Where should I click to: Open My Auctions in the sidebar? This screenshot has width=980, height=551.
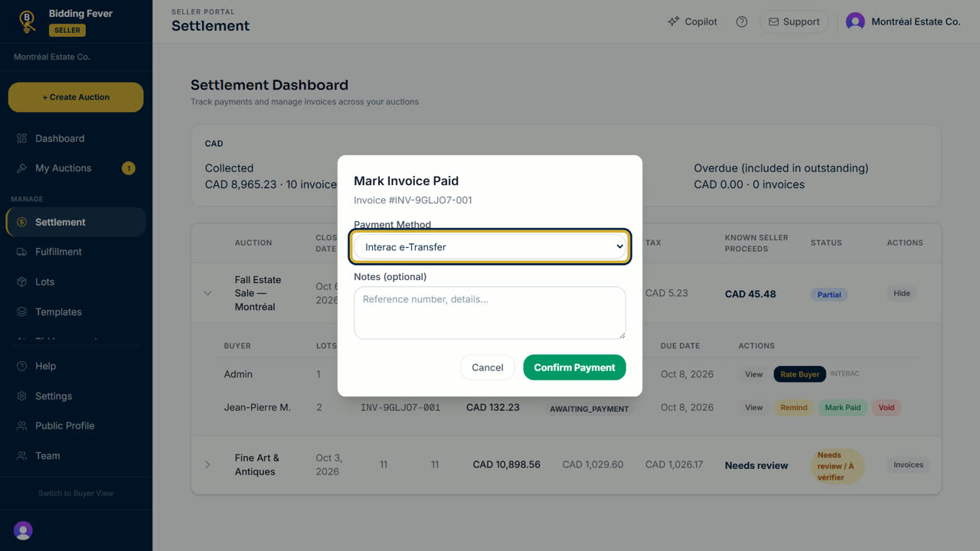click(76, 168)
